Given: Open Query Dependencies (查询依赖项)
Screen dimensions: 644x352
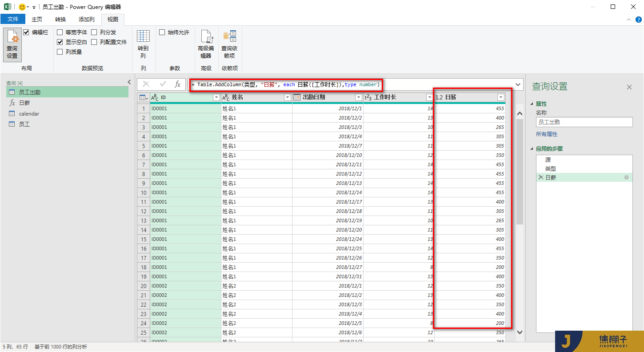Looking at the screenshot, I should pos(229,44).
